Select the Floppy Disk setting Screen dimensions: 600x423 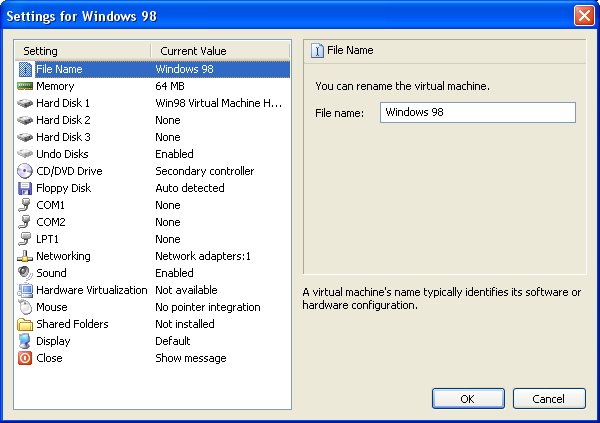152,188
